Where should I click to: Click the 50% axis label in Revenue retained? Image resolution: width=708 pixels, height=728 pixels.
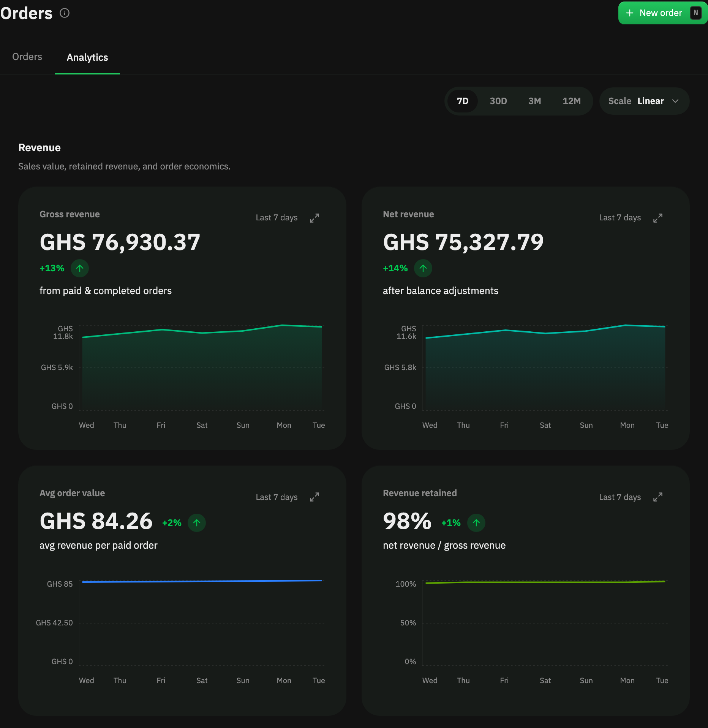point(408,623)
